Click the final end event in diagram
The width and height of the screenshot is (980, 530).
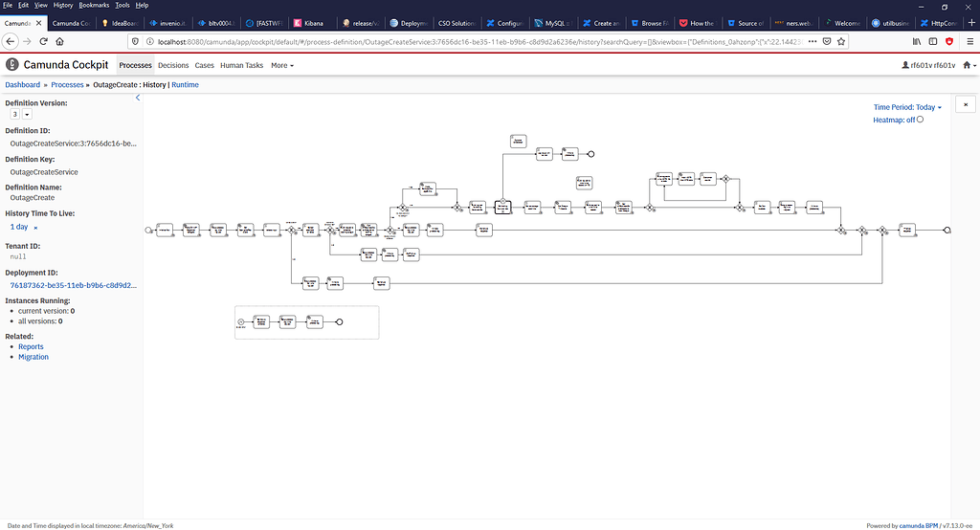pos(947,231)
